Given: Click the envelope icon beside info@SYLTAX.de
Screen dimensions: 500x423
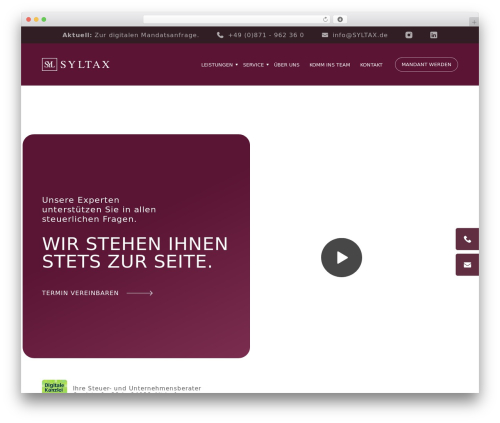Looking at the screenshot, I should click(325, 35).
